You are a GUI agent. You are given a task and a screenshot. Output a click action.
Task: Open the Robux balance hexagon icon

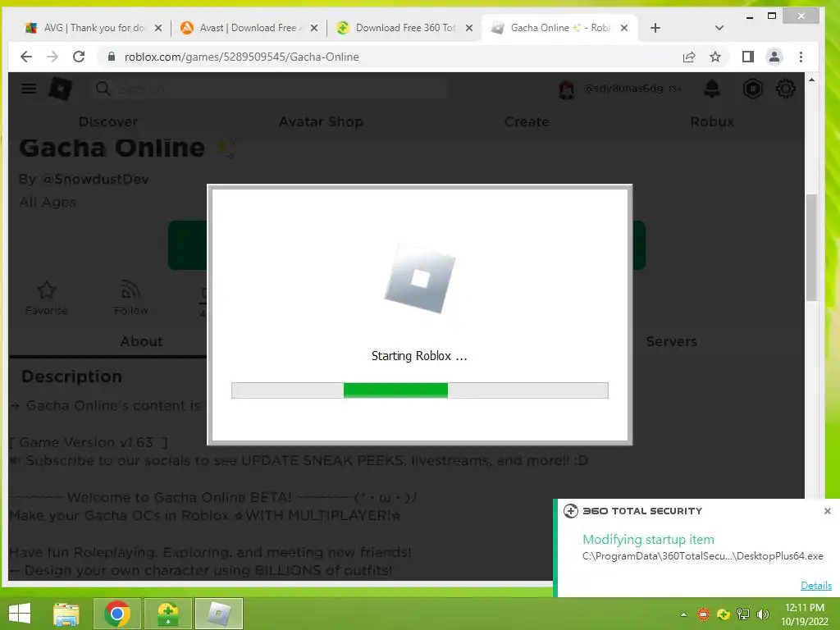[x=752, y=89]
